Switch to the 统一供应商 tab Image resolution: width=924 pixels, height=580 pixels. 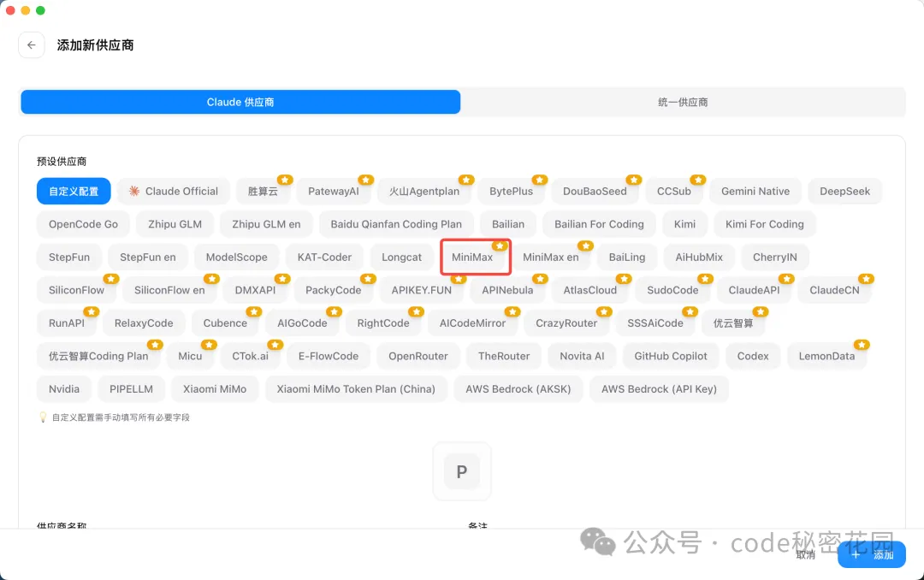click(x=683, y=102)
